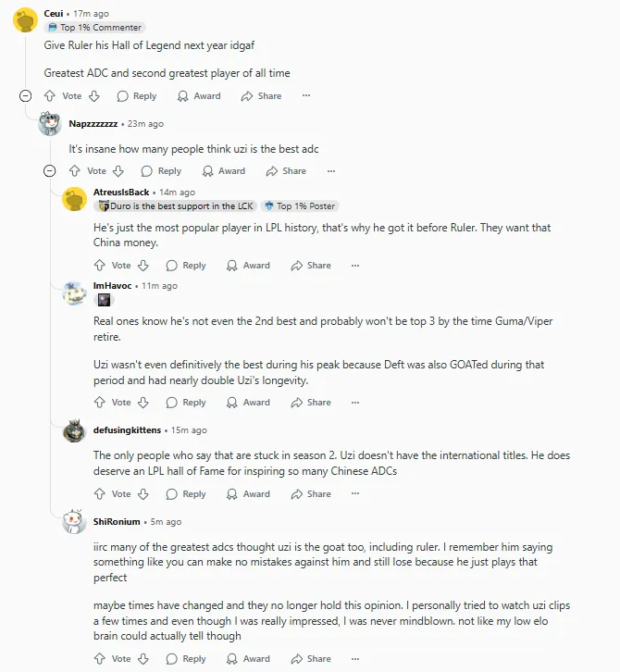Open ShiRonium's user profile link

click(117, 522)
